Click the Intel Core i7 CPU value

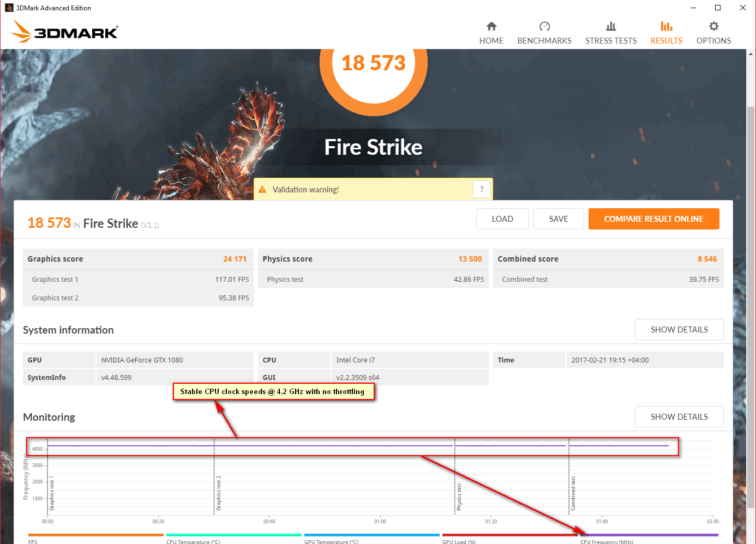coord(356,360)
